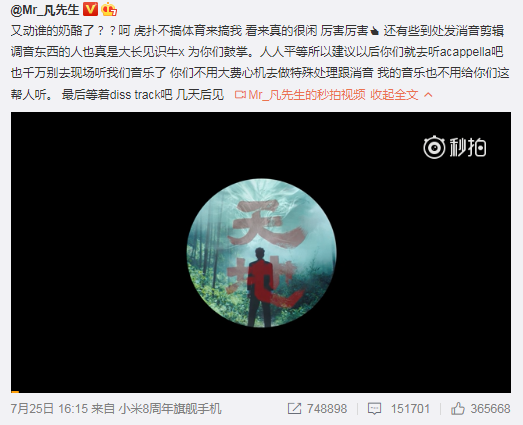Image resolution: width=523 pixels, height=425 pixels.
Task: Open the 7月25日 16:15 timestamp
Action: coord(49,409)
